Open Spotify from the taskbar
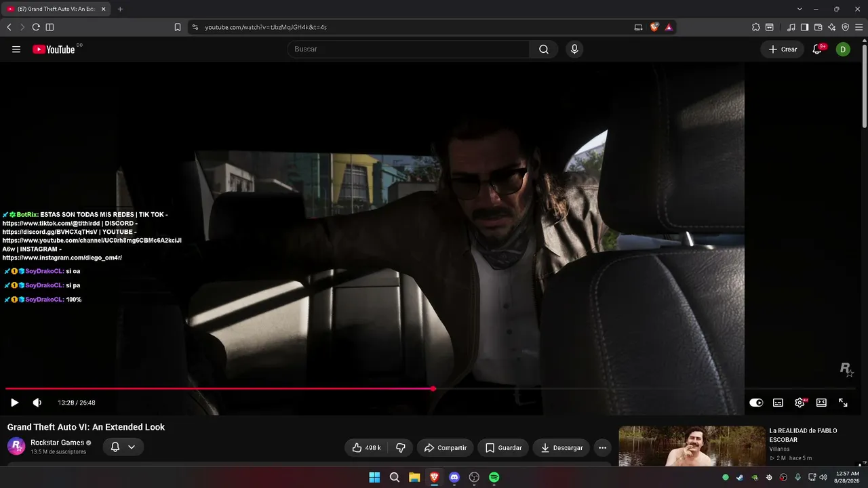This screenshot has width=868, height=488. pos(494,477)
